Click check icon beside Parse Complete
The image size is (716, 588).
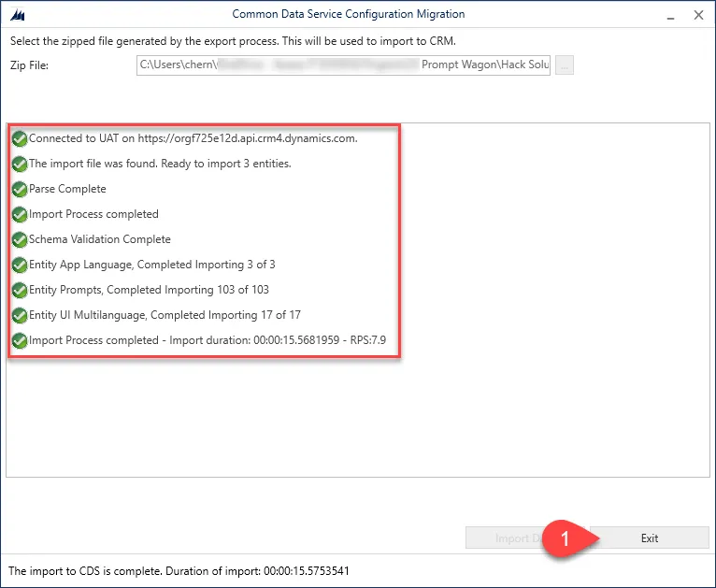20,189
